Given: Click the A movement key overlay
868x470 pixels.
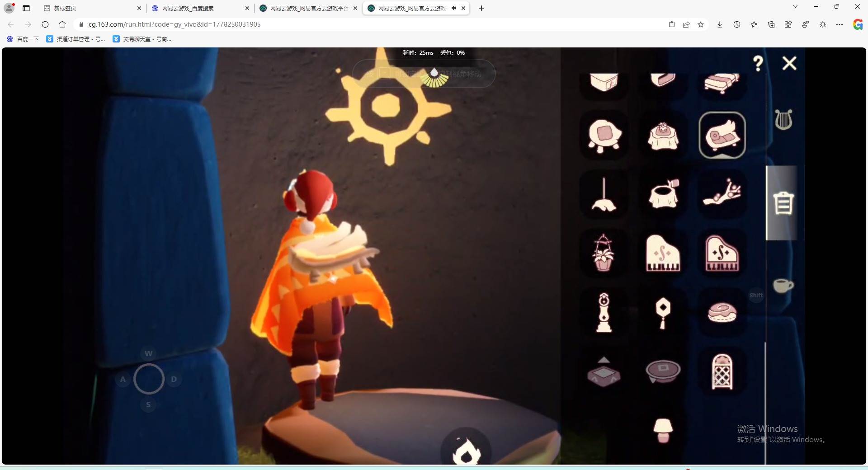Looking at the screenshot, I should click(x=123, y=379).
